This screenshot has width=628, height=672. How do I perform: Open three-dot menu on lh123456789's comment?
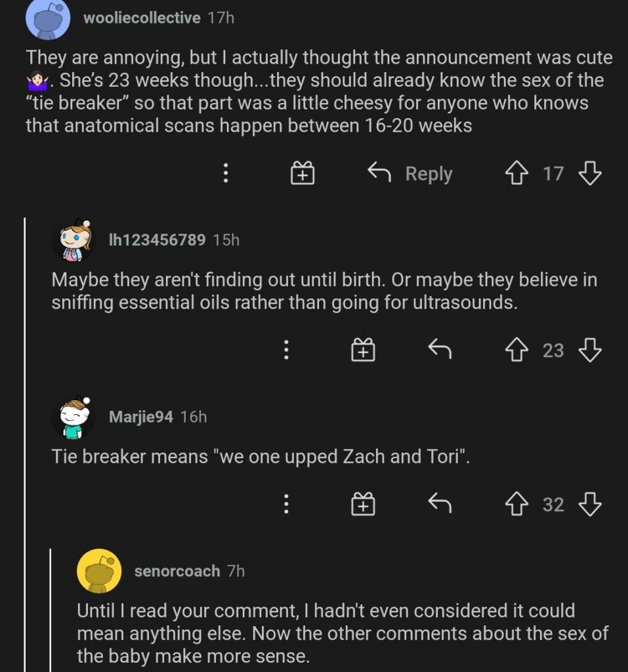pos(286,350)
